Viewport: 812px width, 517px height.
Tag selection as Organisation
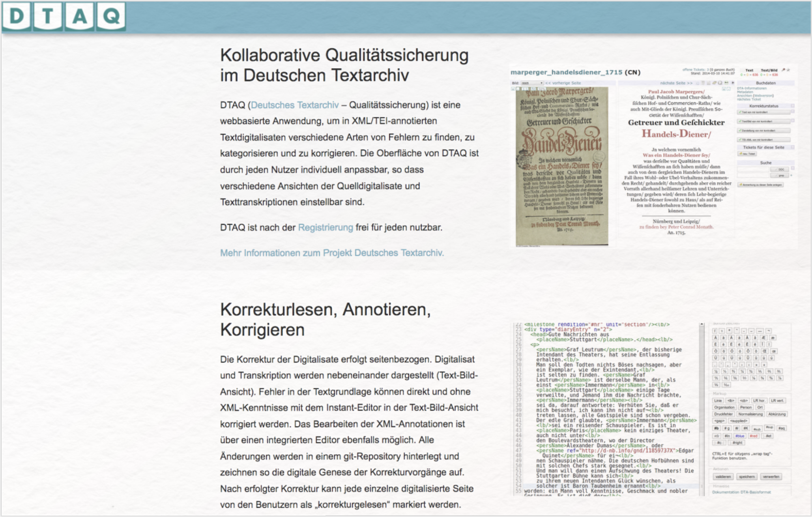[724, 407]
